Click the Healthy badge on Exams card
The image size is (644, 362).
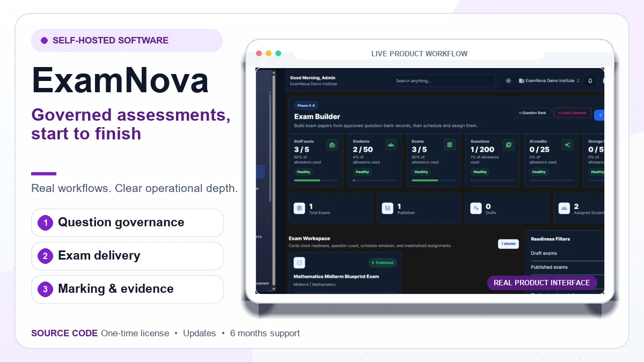coord(421,172)
